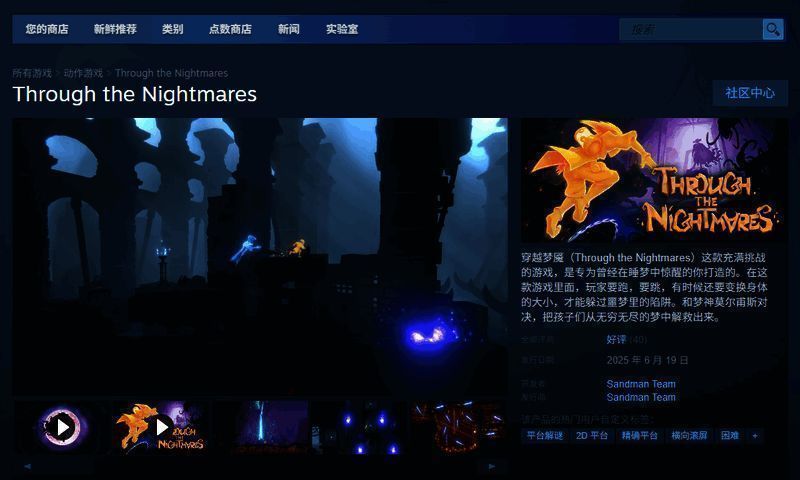Image resolution: width=800 pixels, height=480 pixels.
Task: Open the 实验室 menu item
Action: coord(342,29)
